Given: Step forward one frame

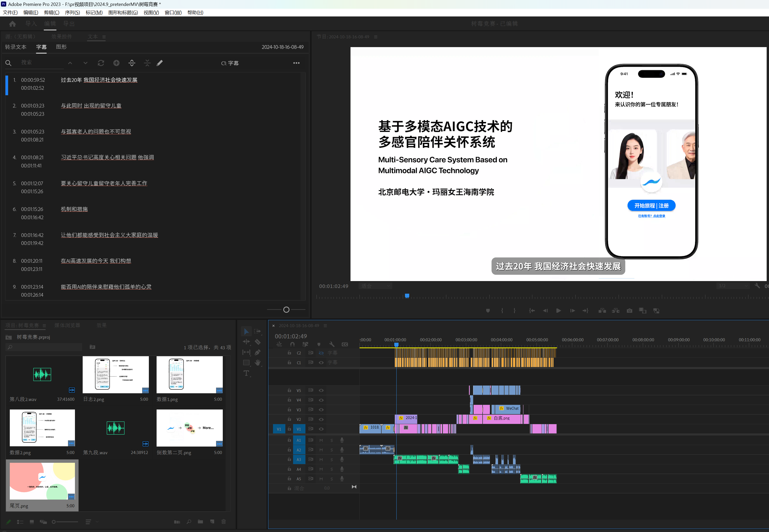Looking at the screenshot, I should pyautogui.click(x=573, y=311).
